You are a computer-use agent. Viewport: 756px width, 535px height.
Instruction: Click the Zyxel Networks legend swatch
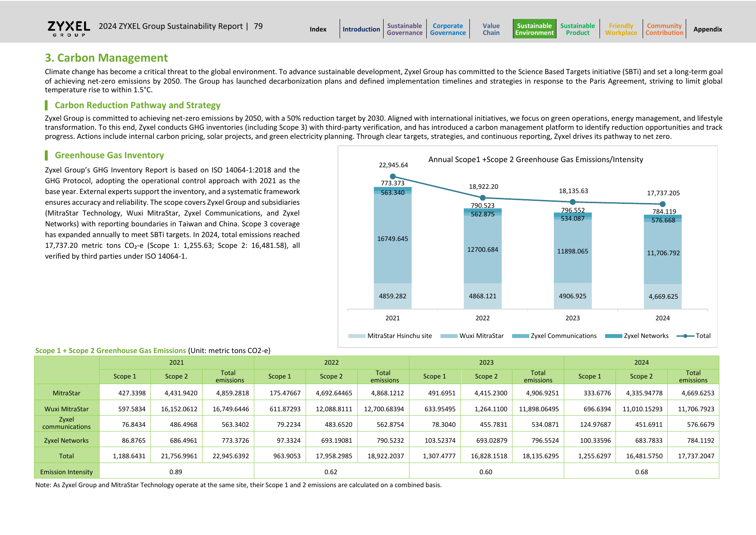point(613,336)
